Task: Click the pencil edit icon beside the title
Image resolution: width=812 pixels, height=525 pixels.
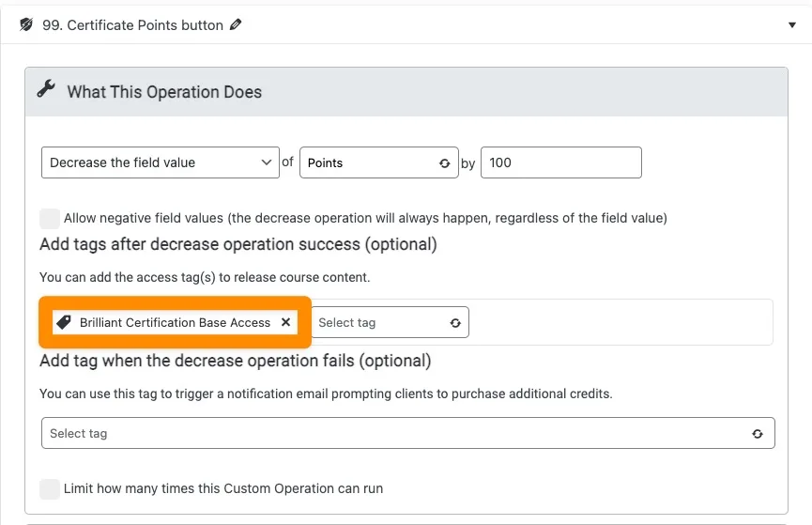Action: pos(236,25)
